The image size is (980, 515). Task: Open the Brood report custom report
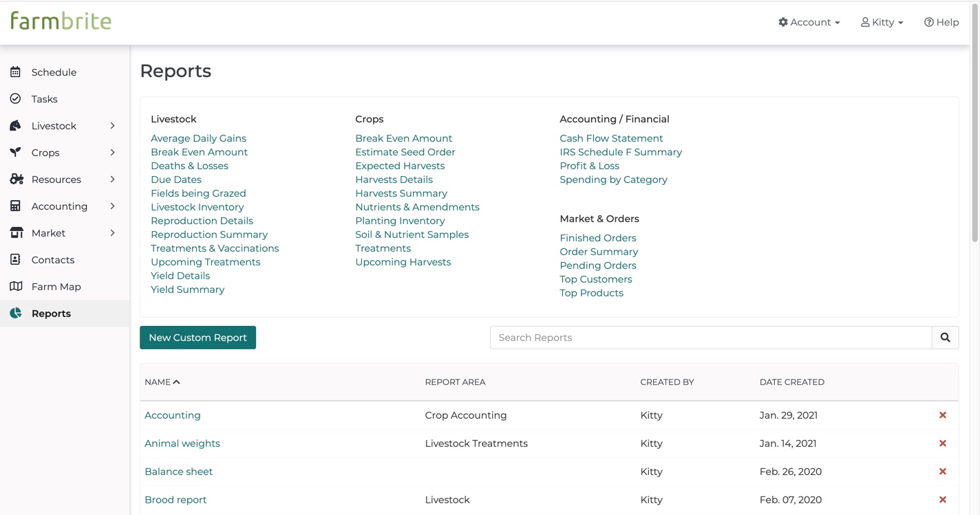point(175,500)
